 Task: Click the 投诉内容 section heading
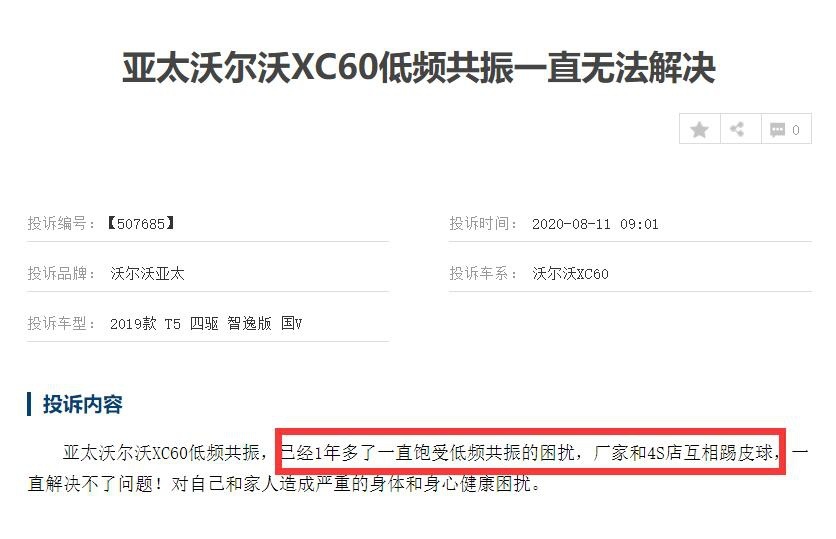pyautogui.click(x=83, y=404)
